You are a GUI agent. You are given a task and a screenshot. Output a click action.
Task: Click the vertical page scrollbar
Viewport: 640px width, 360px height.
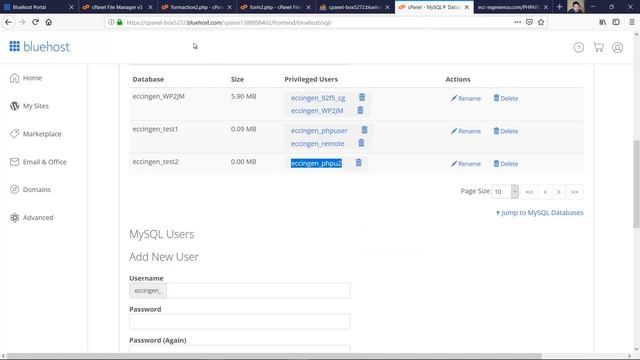pyautogui.click(x=636, y=184)
